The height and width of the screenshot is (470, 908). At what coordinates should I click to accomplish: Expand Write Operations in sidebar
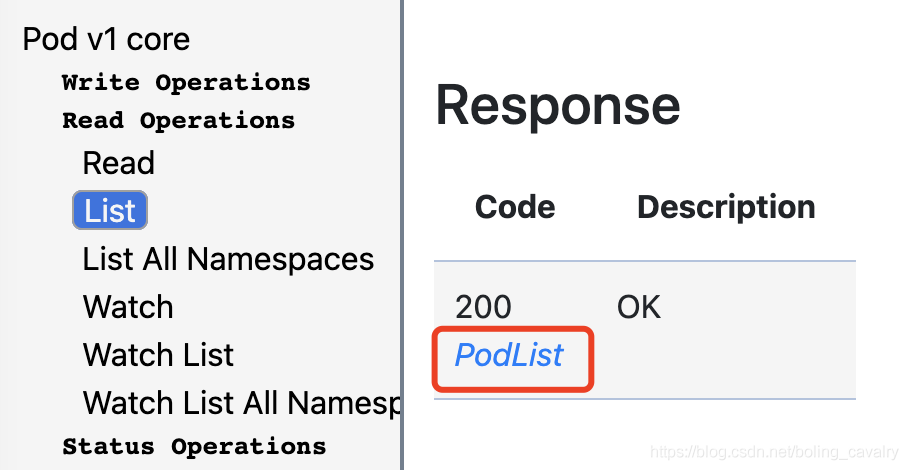[x=186, y=82]
